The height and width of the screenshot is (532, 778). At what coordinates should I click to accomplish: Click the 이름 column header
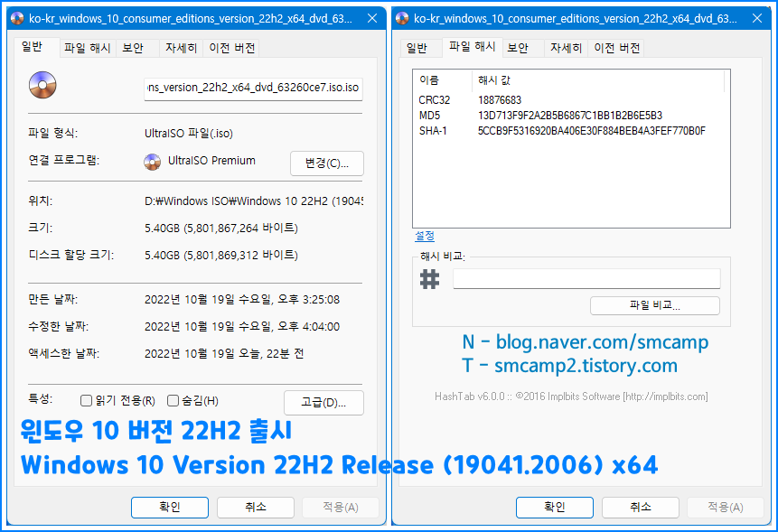tap(443, 80)
